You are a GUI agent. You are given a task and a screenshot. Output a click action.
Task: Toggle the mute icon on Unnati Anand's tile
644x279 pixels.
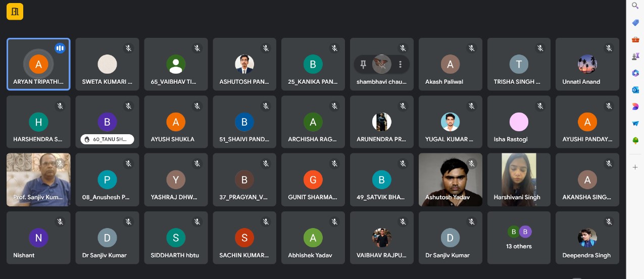tap(609, 48)
